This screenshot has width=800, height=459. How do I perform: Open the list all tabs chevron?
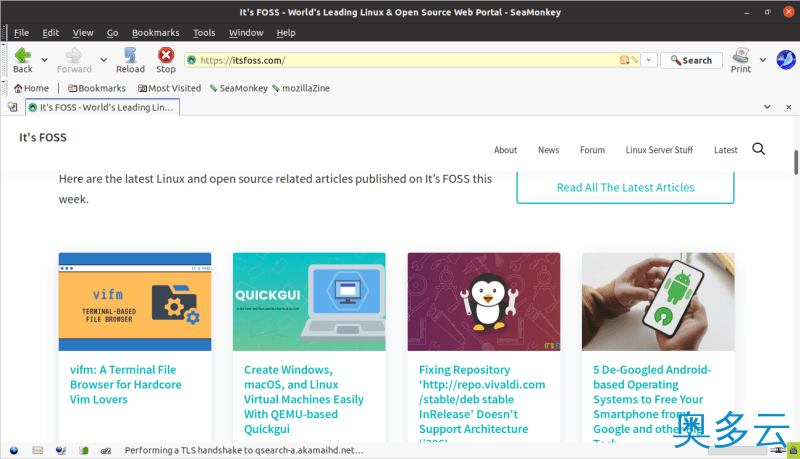(x=767, y=107)
